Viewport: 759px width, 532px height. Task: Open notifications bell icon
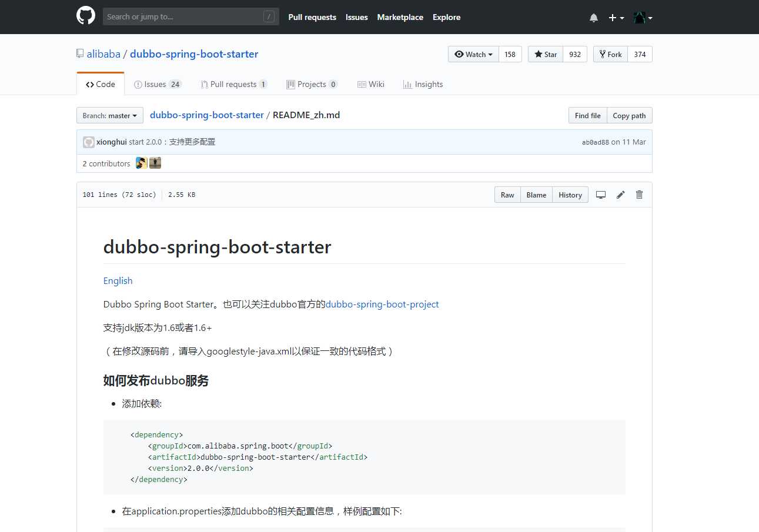pos(594,18)
